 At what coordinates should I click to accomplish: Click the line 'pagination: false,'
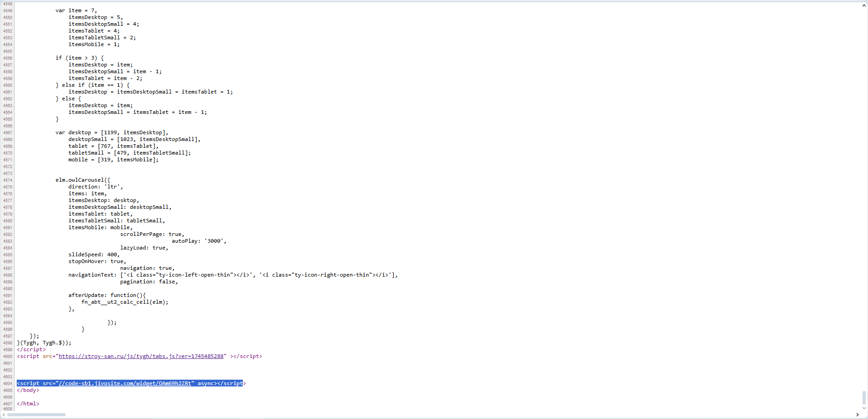coord(149,282)
